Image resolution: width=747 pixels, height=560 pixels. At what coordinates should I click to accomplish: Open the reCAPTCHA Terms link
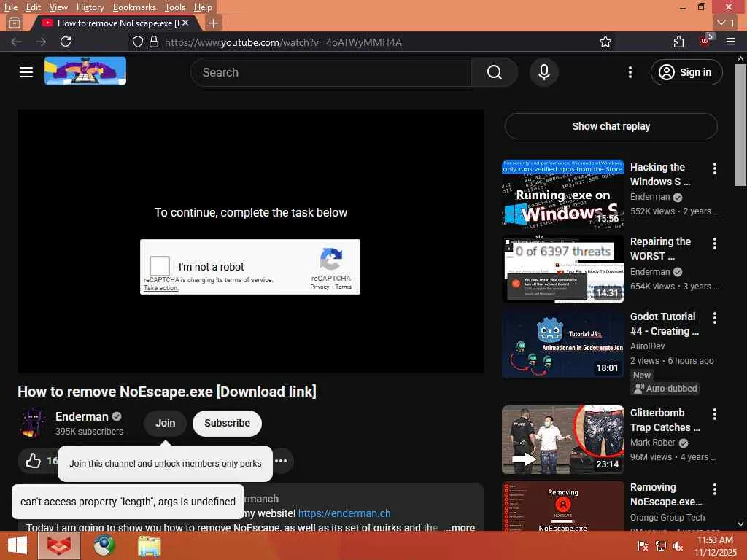tap(343, 287)
